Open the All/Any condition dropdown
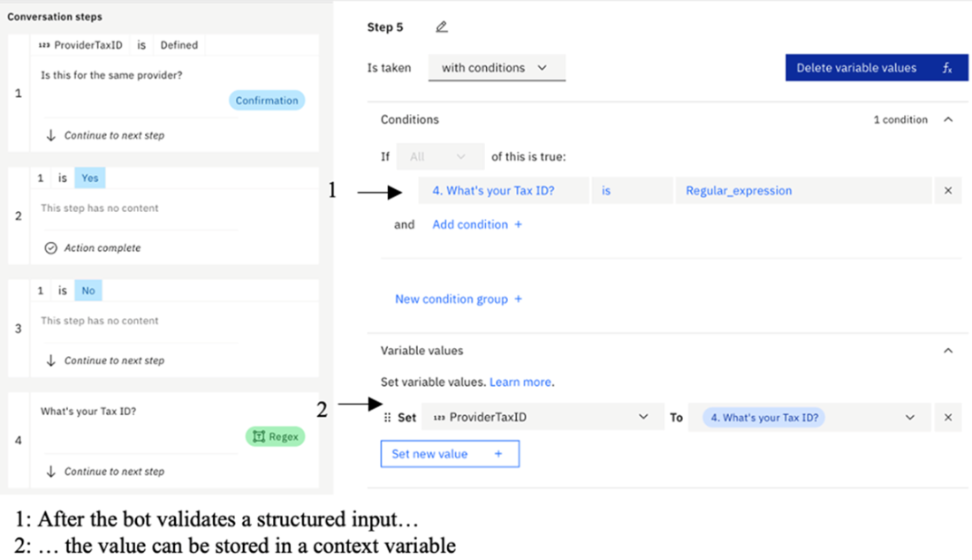This screenshot has width=972, height=560. click(x=440, y=156)
